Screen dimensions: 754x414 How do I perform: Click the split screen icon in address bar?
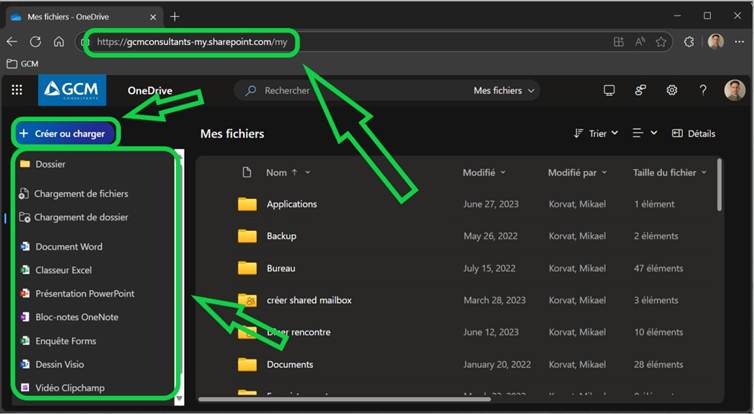click(619, 42)
